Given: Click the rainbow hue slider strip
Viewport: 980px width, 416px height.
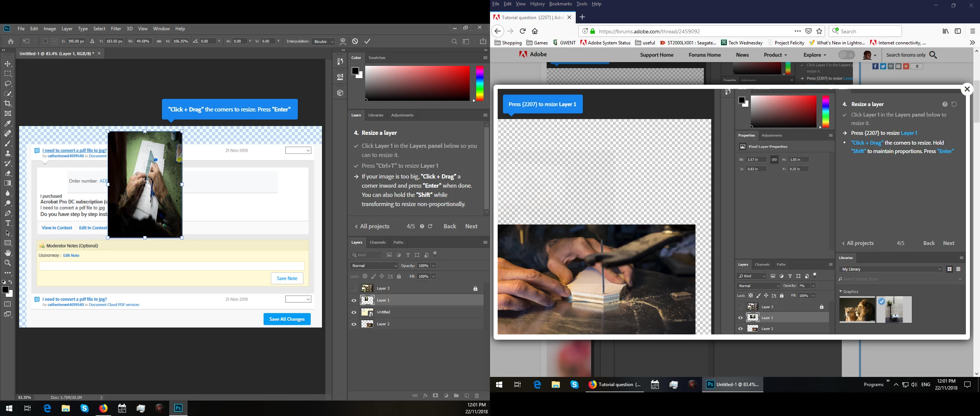Looking at the screenshot, I should [x=480, y=83].
